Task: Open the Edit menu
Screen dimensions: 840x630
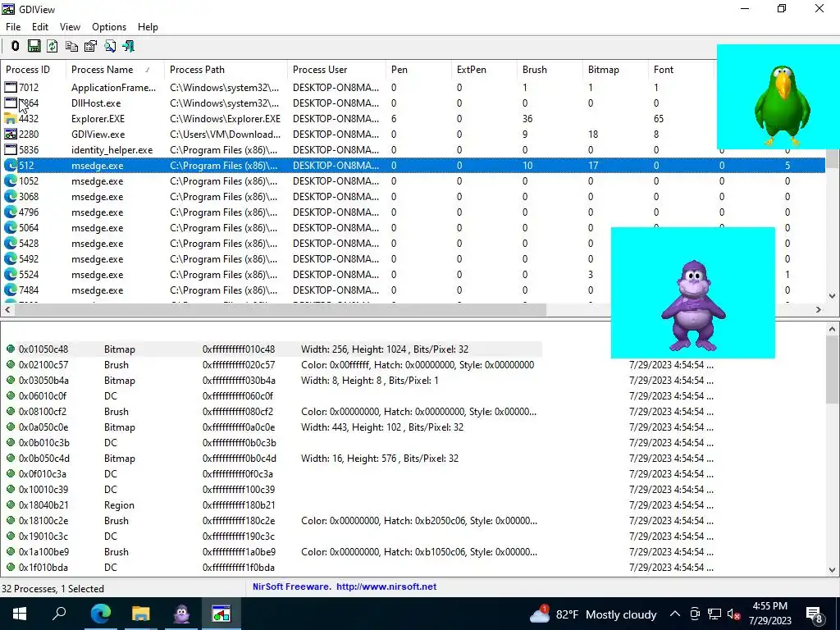Action: (x=40, y=27)
